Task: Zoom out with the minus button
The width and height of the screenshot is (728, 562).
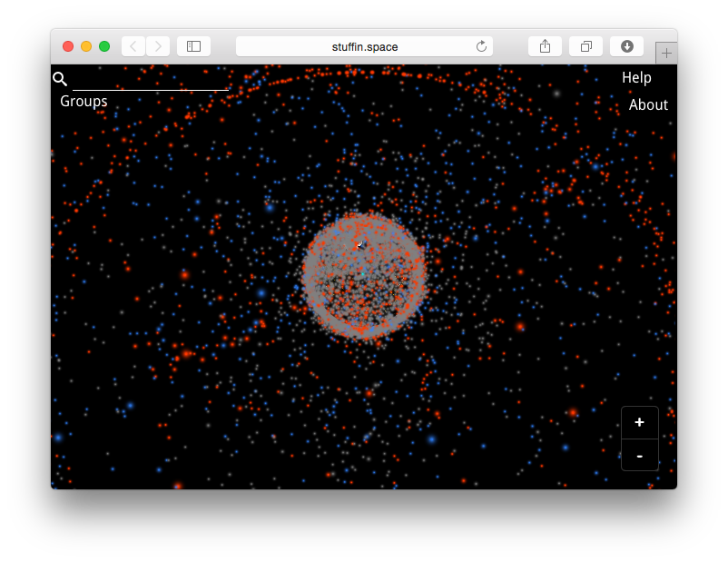Action: 640,455
